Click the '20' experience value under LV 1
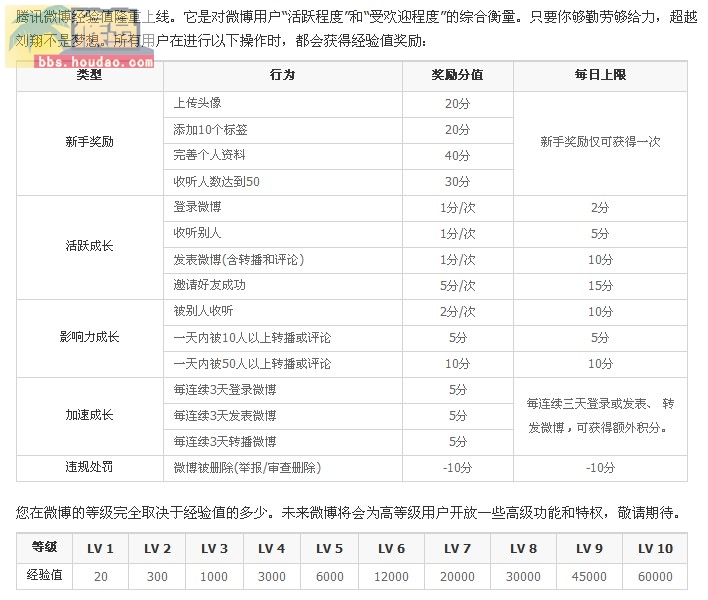Image resolution: width=708 pixels, height=600 pixels. [101, 577]
